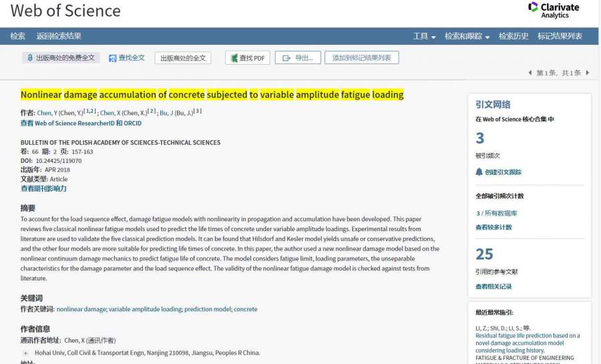
Task: Expand the 检索和跟踪 dropdown
Action: pos(467,36)
